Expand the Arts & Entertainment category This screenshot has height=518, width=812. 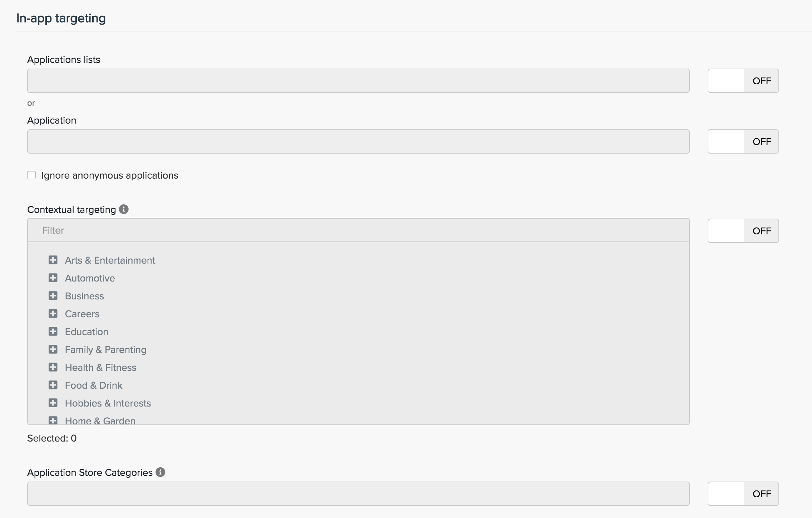[x=53, y=260]
